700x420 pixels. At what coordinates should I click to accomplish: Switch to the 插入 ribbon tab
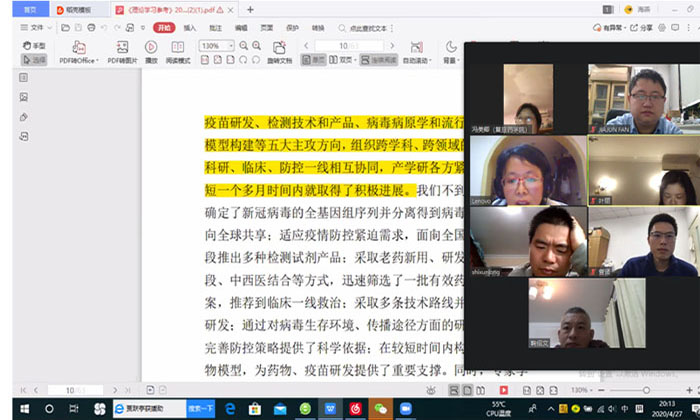tap(190, 28)
